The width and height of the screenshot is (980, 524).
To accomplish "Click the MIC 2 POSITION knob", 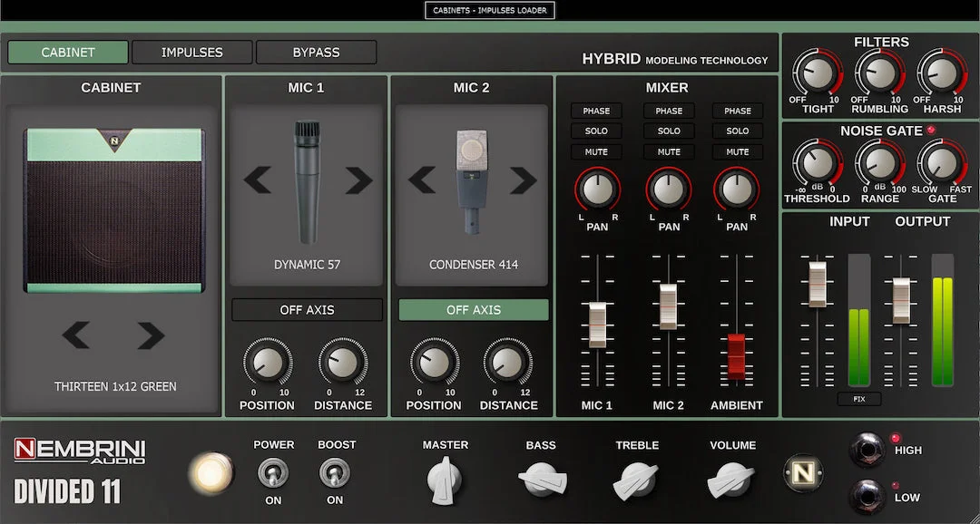I will (435, 363).
